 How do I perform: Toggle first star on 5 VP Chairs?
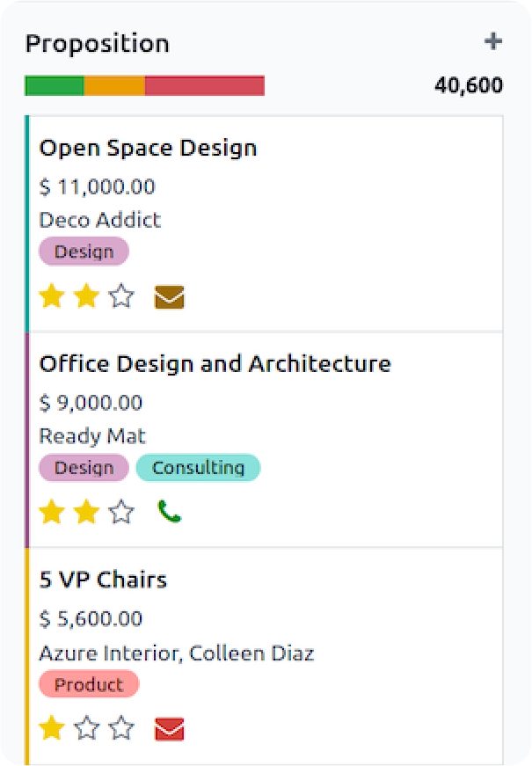coord(53,728)
